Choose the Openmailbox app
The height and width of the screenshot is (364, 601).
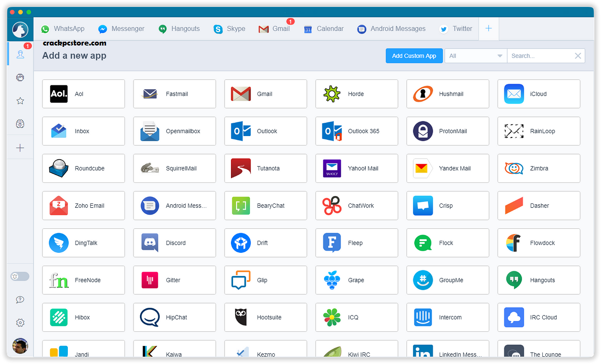coord(175,131)
